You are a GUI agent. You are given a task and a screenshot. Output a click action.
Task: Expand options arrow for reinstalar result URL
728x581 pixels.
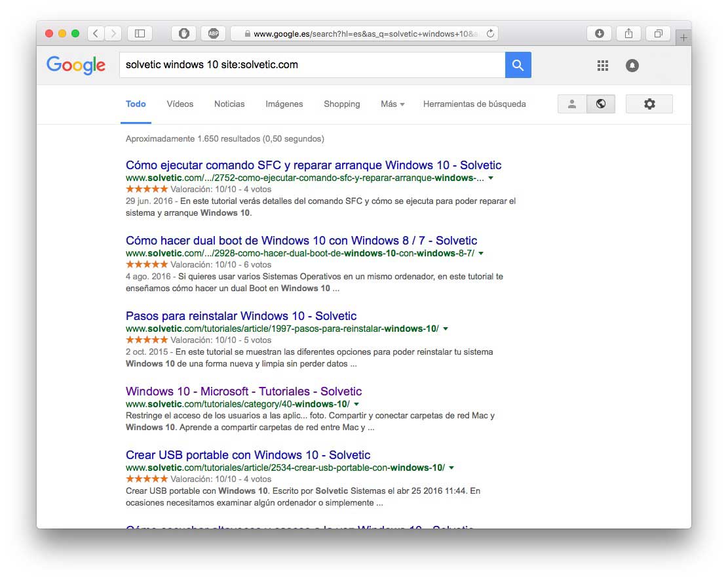[446, 329]
